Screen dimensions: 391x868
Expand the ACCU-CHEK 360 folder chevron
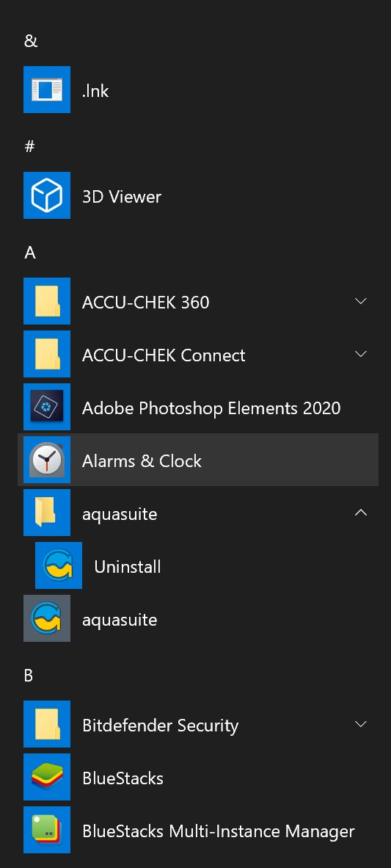click(x=361, y=301)
